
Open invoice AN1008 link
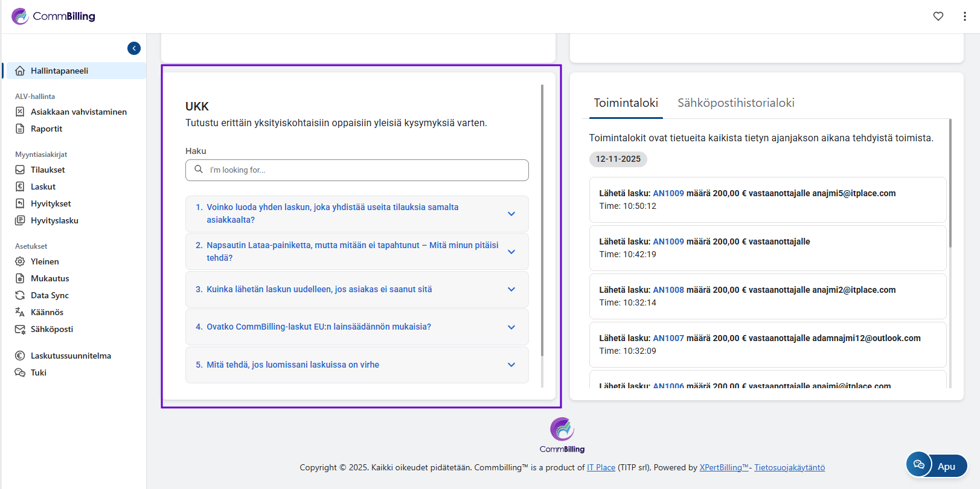668,290
